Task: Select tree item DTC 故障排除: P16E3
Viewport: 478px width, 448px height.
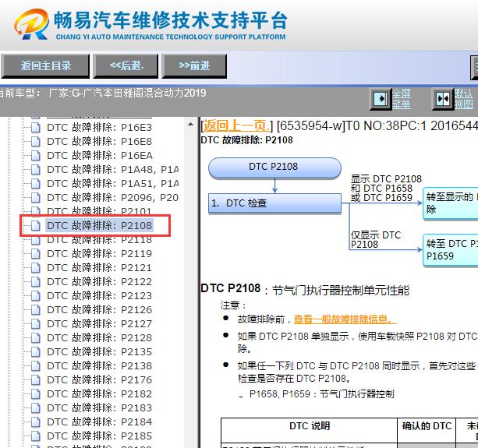Action: coord(99,127)
